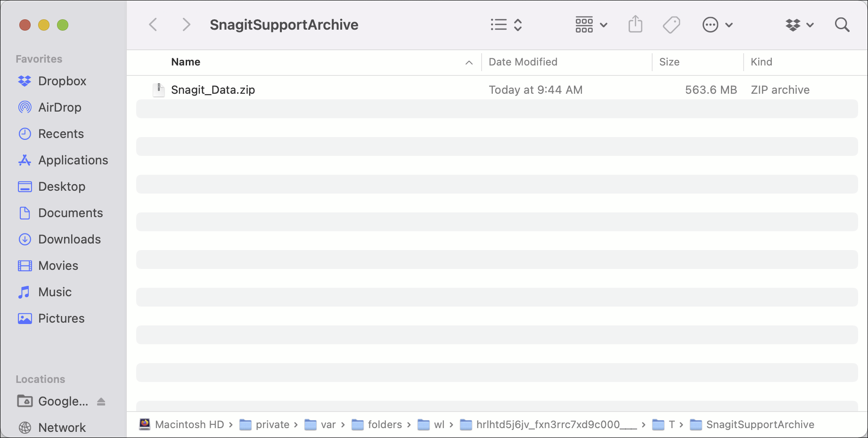The width and height of the screenshot is (868, 438).
Task: Select Documents in Favorites sidebar
Action: 70,213
